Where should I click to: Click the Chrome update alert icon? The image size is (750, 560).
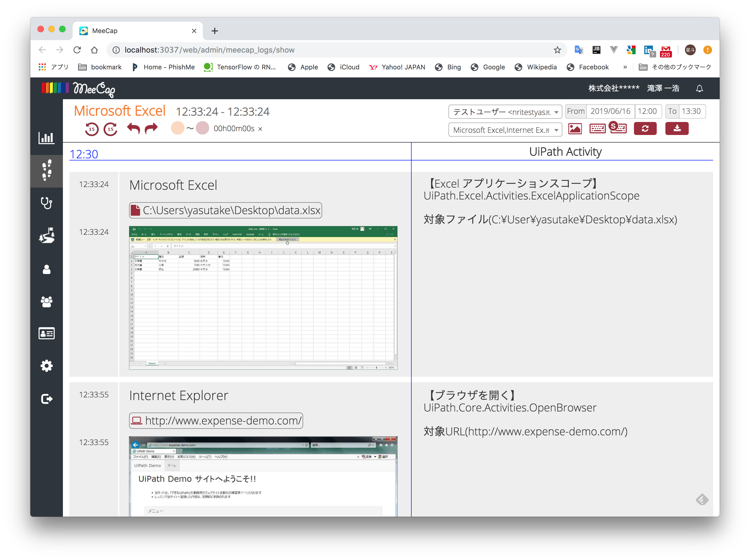tap(707, 50)
